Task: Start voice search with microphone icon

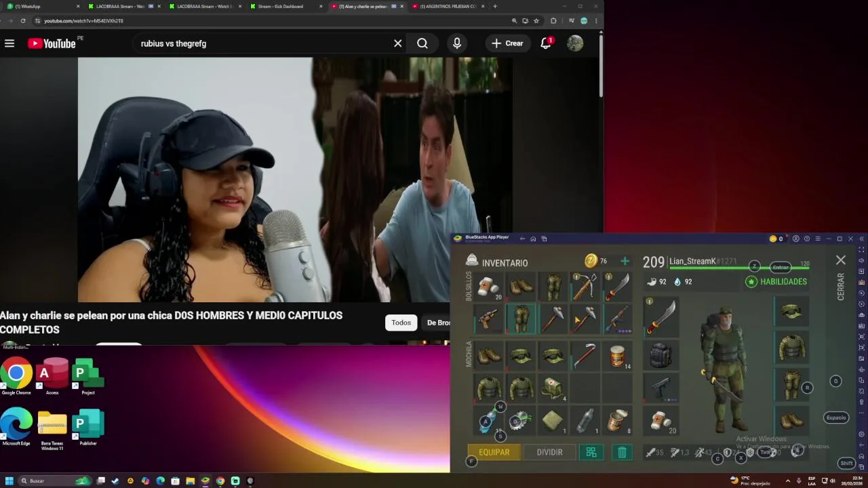Action: (457, 43)
